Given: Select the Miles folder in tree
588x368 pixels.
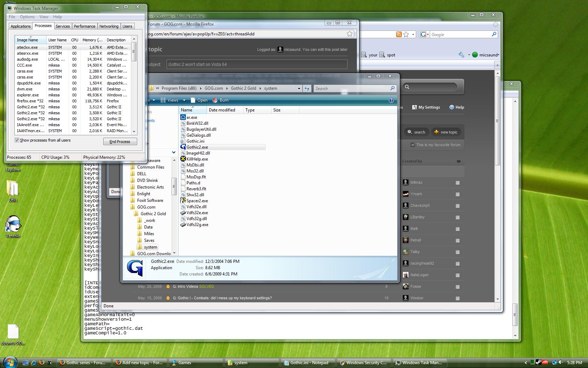Looking at the screenshot, I should point(149,234).
